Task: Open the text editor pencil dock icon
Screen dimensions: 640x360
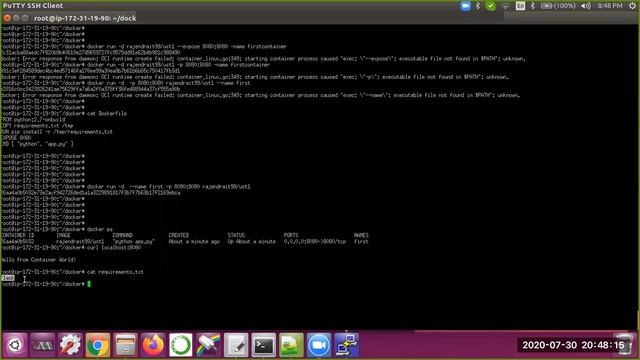Action: click(x=236, y=345)
